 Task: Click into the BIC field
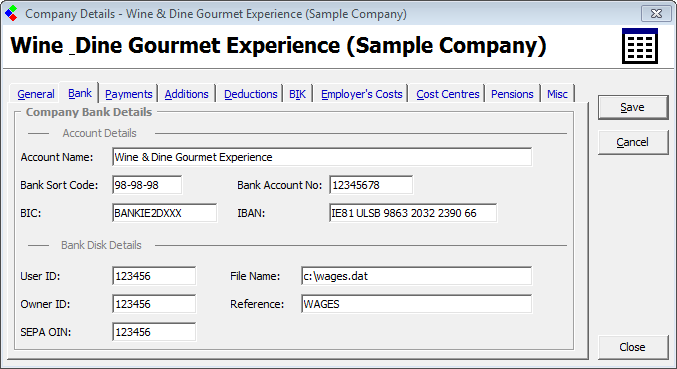point(165,213)
